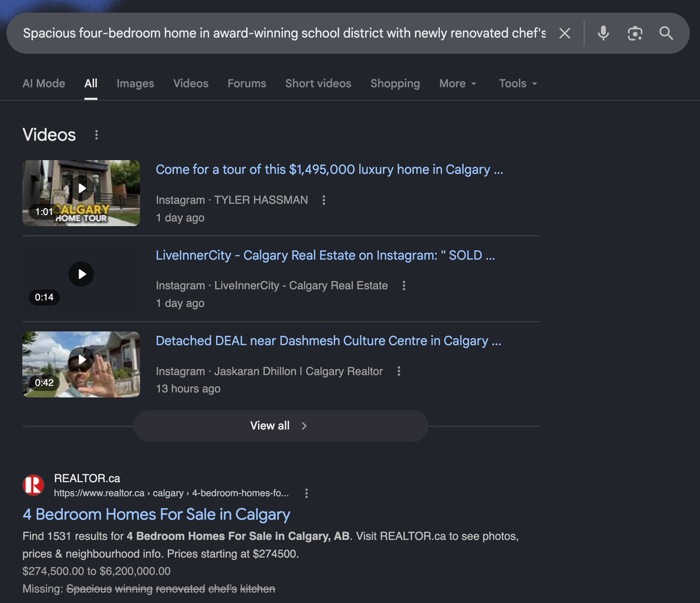
Task: Open the Forums tab
Action: [x=247, y=84]
